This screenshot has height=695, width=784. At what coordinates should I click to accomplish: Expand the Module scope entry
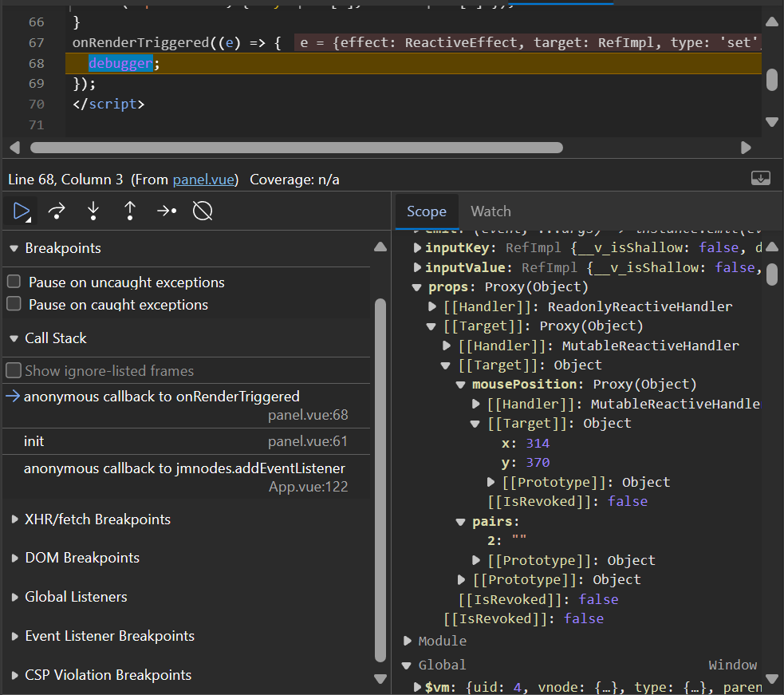pyautogui.click(x=408, y=641)
